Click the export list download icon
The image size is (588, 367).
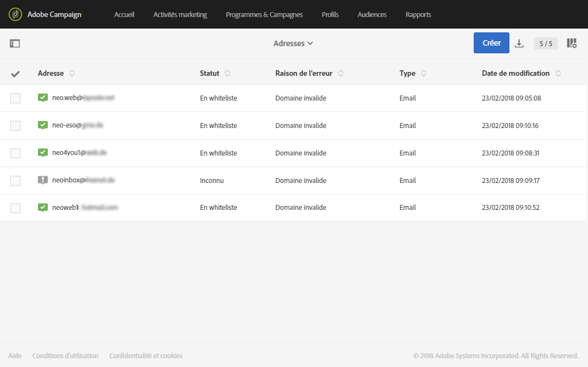[519, 43]
